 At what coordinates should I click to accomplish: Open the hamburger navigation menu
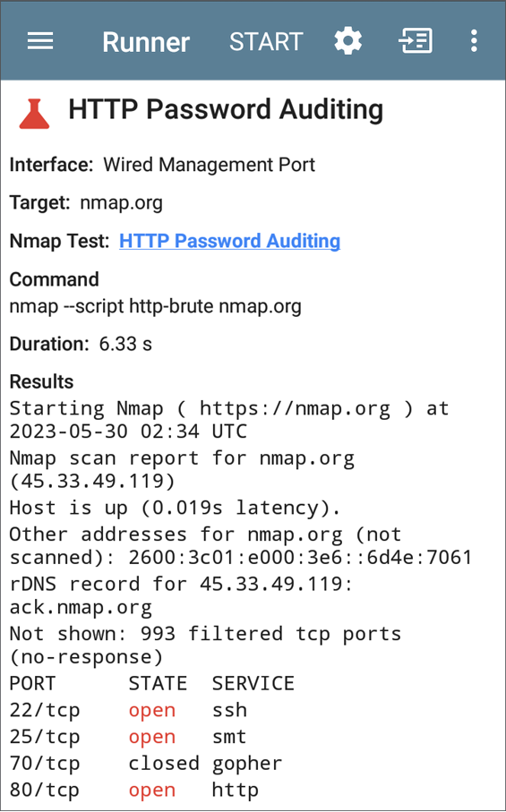pyautogui.click(x=40, y=41)
